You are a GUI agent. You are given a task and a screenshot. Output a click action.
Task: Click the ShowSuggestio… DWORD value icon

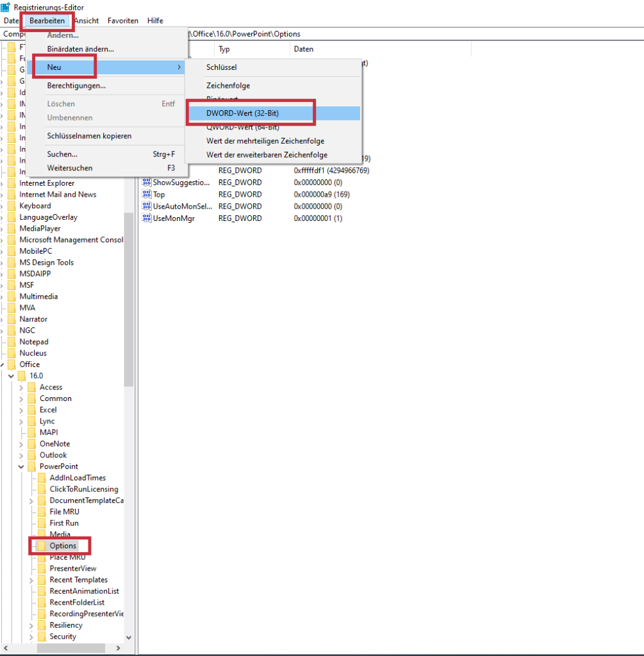point(146,183)
